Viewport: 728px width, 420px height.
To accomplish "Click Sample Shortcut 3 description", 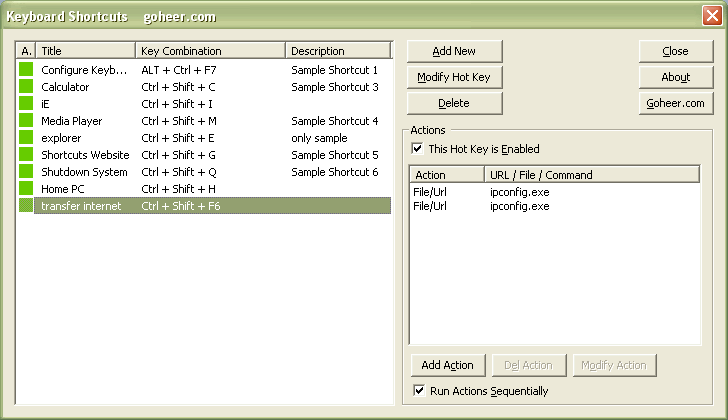I will tap(335, 87).
